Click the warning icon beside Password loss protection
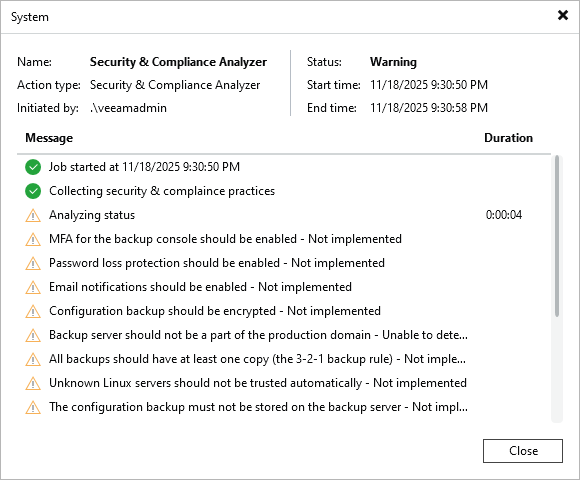 (33, 263)
